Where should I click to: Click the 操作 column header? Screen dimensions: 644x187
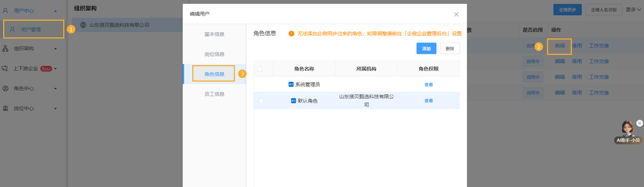[x=556, y=30]
